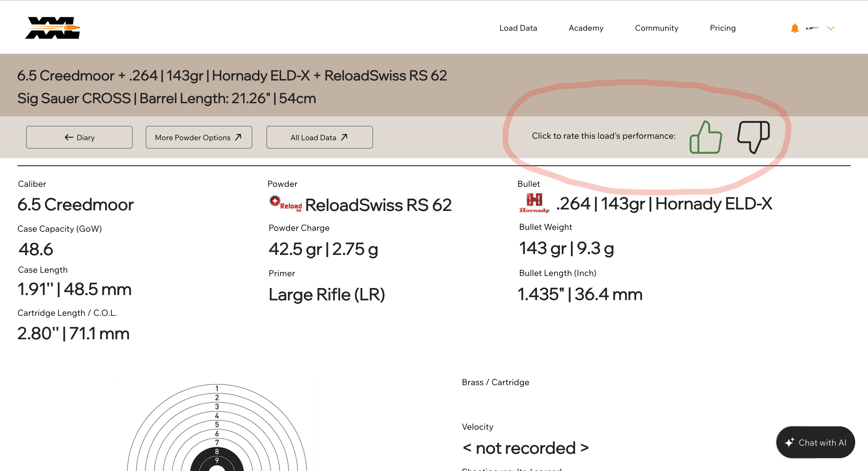Click the caliber value 6.5 Creedmoor
Image resolution: width=868 pixels, height=471 pixels.
coord(76,205)
